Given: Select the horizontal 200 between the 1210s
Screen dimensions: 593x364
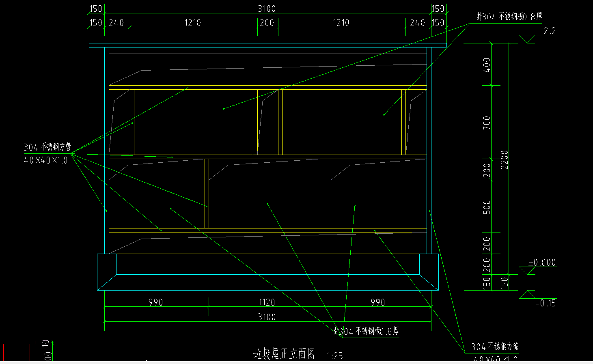Looking at the screenshot, I should point(267,23).
